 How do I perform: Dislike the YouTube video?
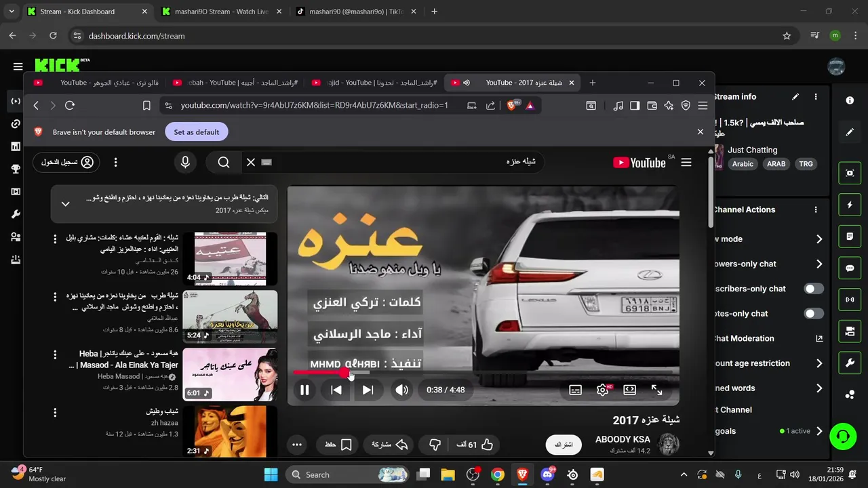click(x=435, y=445)
